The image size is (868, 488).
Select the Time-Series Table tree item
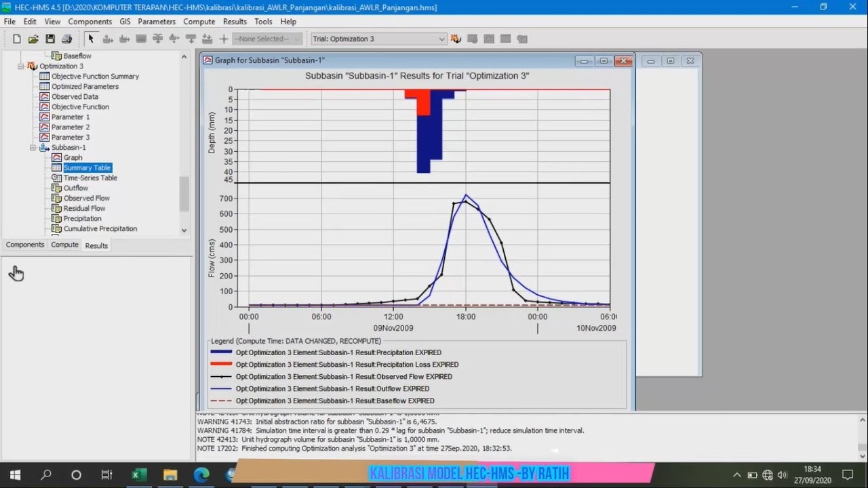tap(90, 178)
